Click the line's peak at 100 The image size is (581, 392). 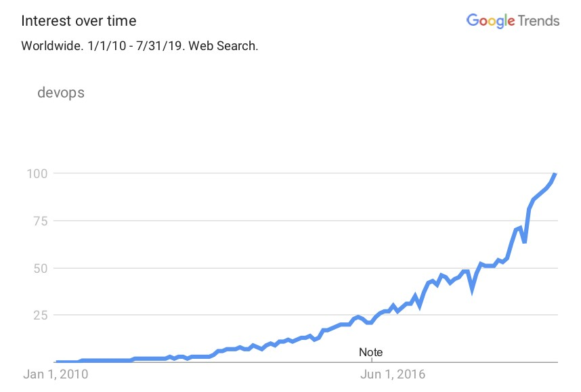click(555, 174)
